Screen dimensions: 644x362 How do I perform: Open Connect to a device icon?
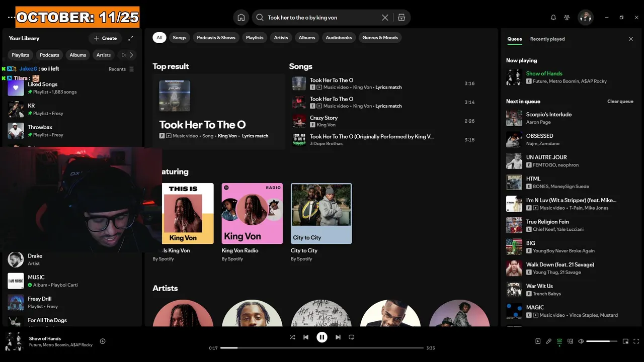click(x=570, y=341)
